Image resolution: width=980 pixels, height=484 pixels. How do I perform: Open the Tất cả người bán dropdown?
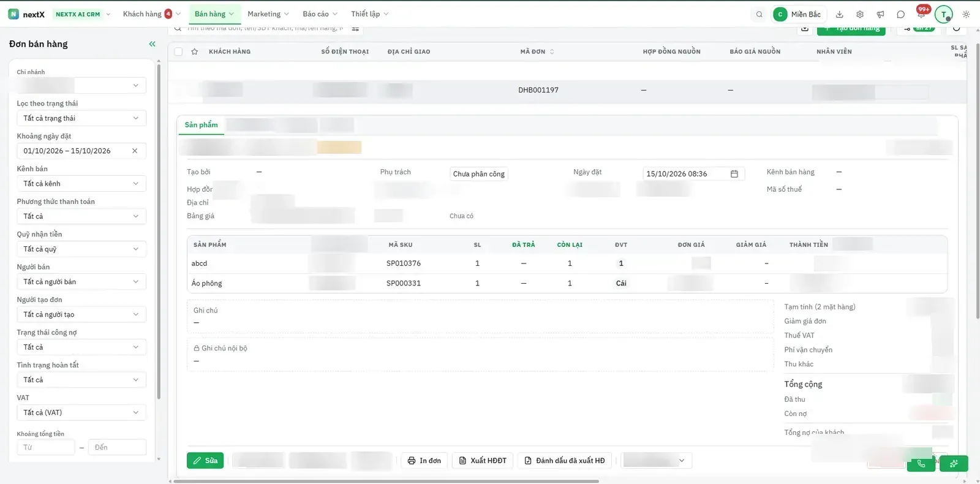point(81,282)
